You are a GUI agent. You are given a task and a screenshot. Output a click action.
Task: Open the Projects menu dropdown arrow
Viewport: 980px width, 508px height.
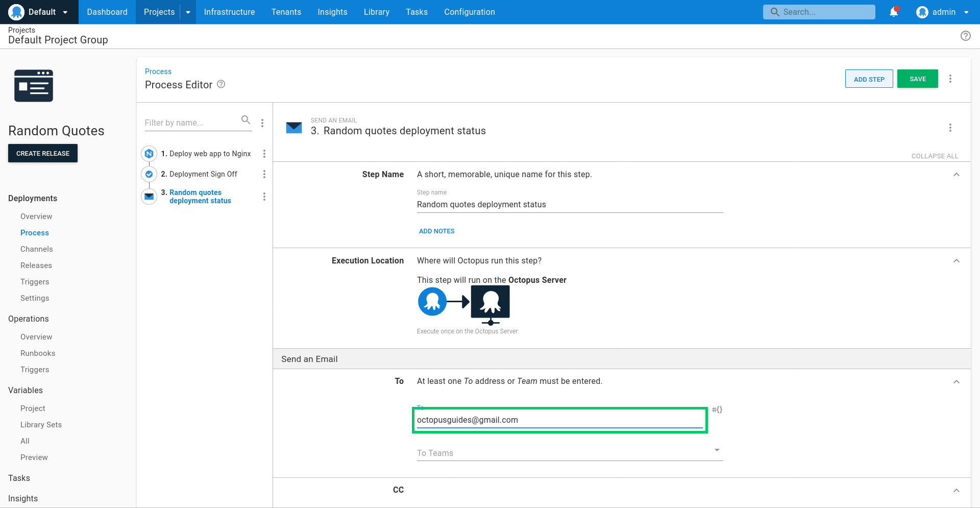[x=188, y=12]
